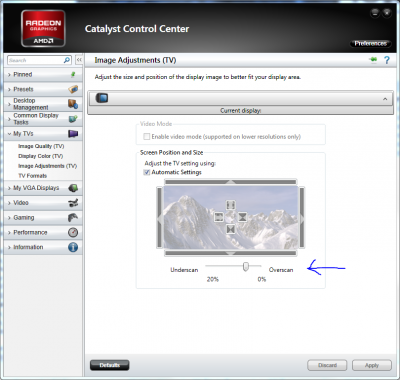
Task: Click the Discard button
Action: pyautogui.click(x=327, y=365)
